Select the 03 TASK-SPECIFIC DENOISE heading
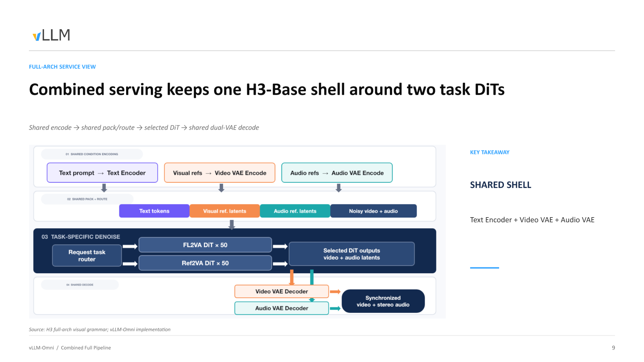Viewport: 644px width, 362px height. pyautogui.click(x=81, y=237)
